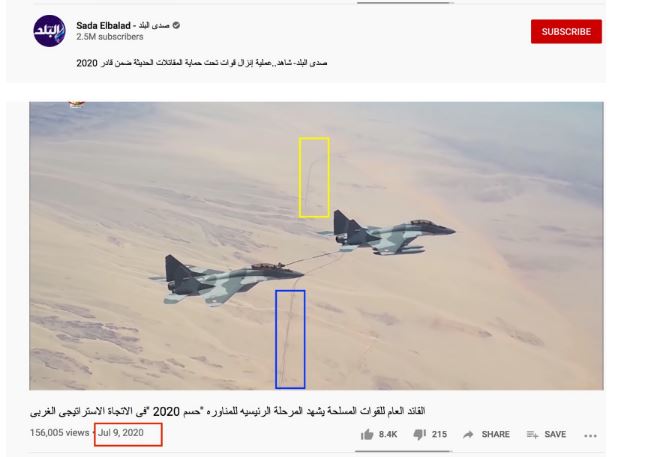Click the Arabic description text mentioning 2020
Screen dimensions: 645x457
coord(202,63)
